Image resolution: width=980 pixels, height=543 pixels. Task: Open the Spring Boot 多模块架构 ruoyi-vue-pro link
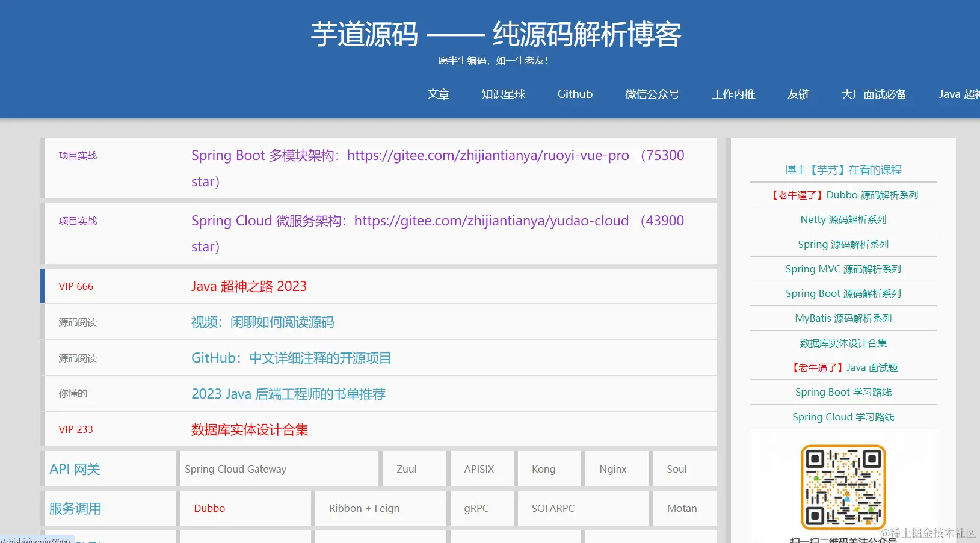[438, 168]
